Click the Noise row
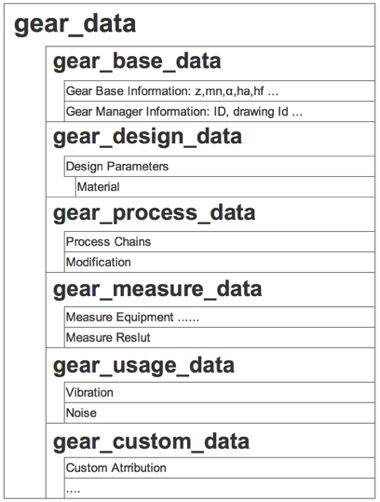Screen dimensions: 380x502 tap(219, 413)
